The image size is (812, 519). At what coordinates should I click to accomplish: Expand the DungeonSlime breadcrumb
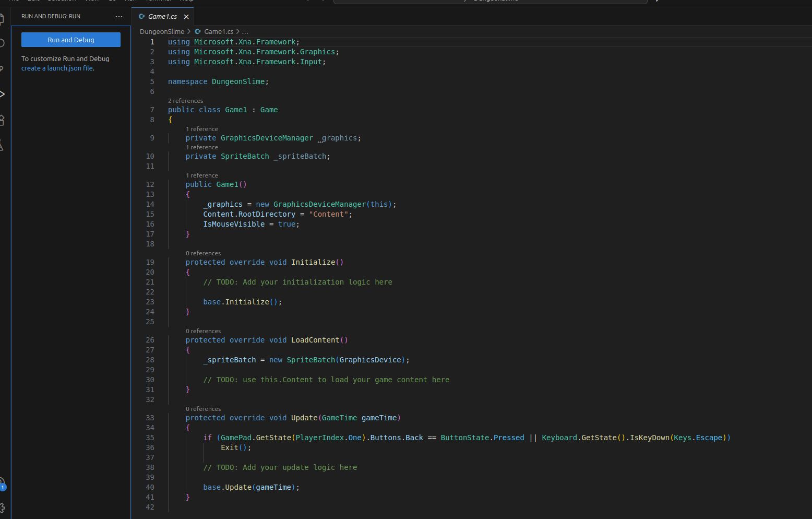tap(162, 32)
